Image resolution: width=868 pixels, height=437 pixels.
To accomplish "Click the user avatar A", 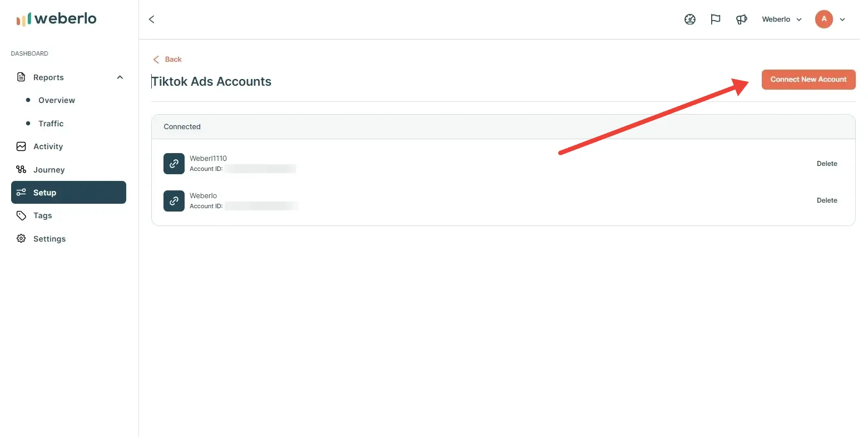I will coord(824,19).
